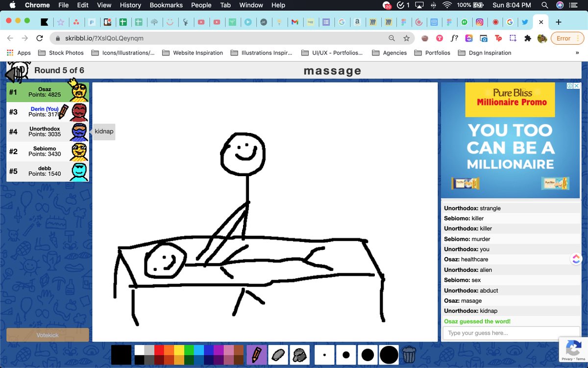The height and width of the screenshot is (368, 588).
Task: Open the Chrome extensions puzzle icon
Action: click(527, 38)
